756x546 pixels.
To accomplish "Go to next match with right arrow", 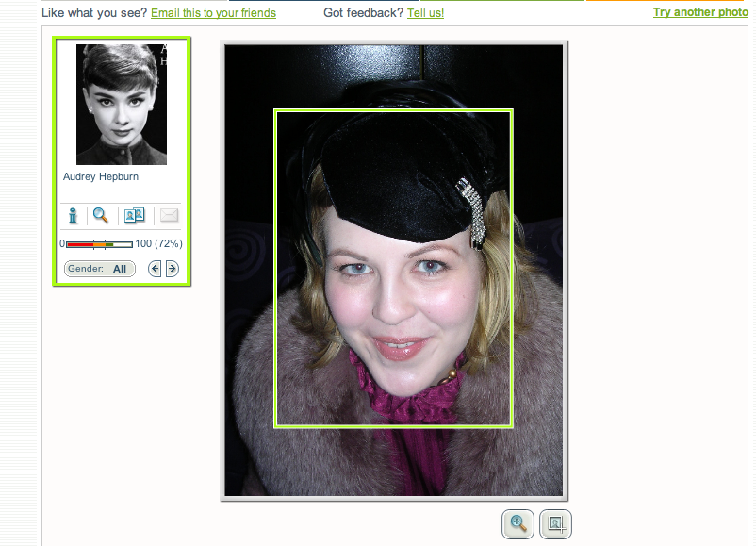I will click(x=172, y=269).
